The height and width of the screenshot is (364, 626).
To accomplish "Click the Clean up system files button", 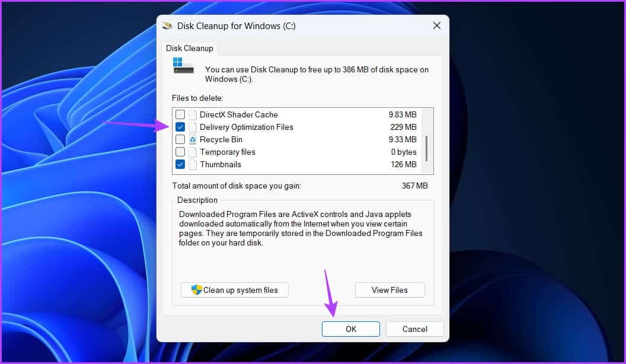I will coord(235,290).
